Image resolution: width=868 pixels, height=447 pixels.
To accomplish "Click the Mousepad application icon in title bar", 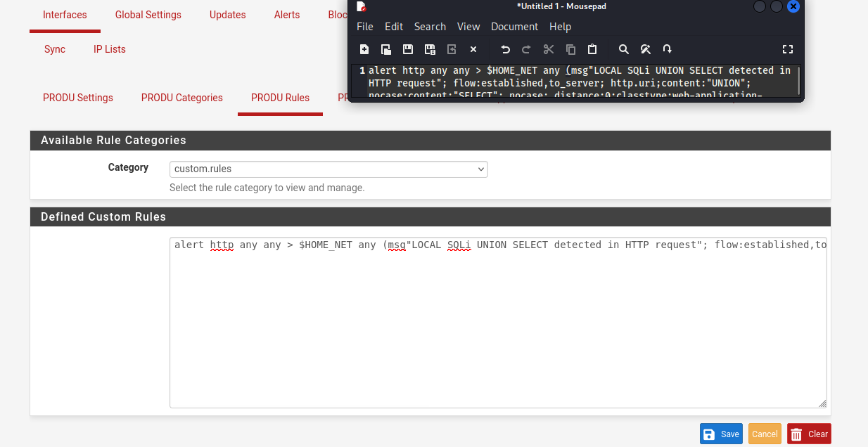I will pos(362,6).
